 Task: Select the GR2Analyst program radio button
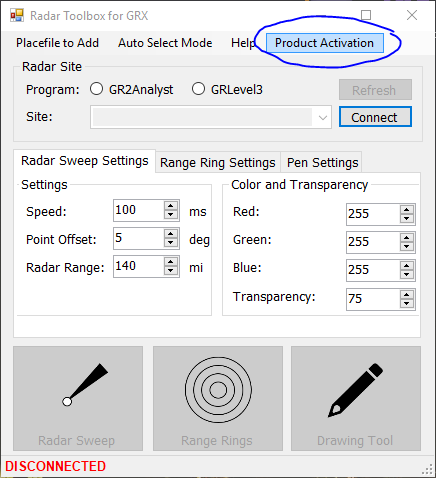97,89
